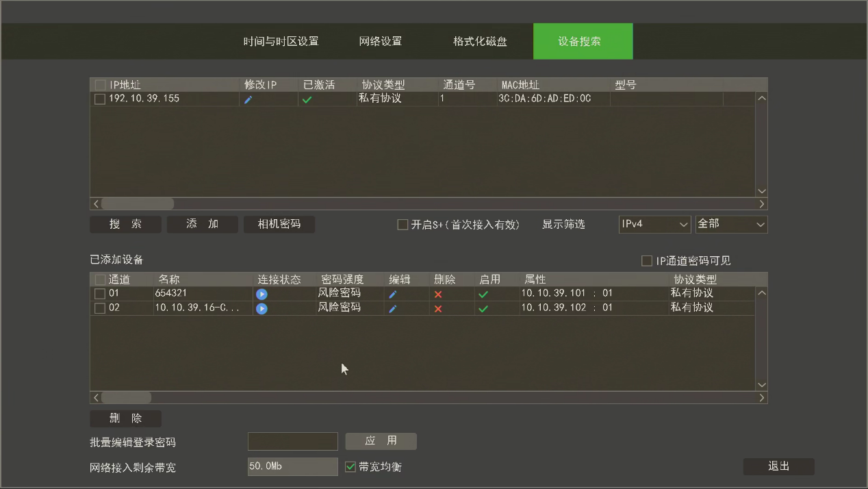Click the 连接状态 play icon for channel 01
This screenshot has height=489, width=868.
click(x=261, y=293)
